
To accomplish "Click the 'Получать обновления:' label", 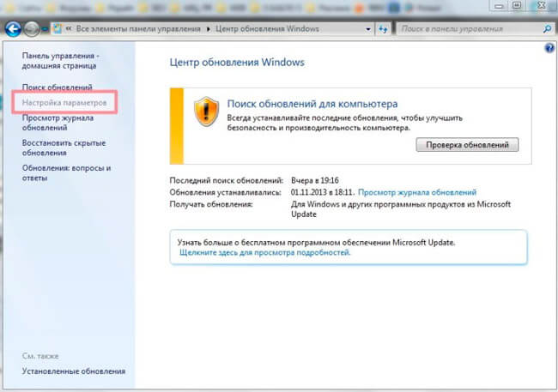I will click(211, 204).
